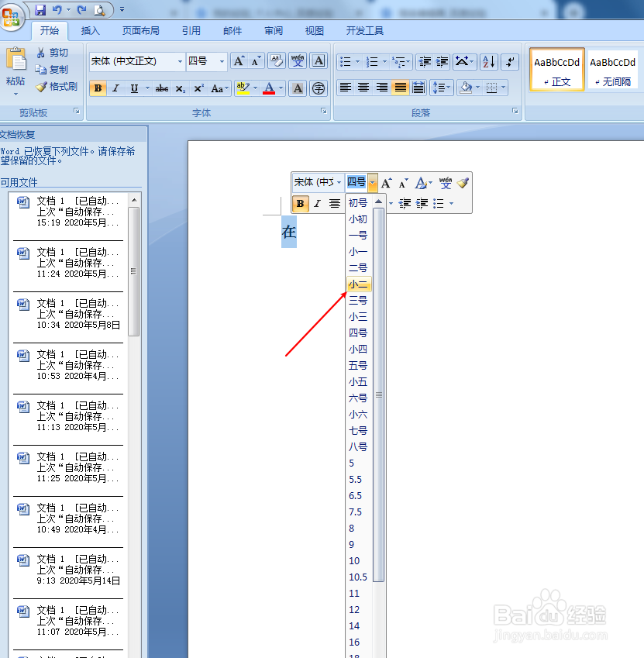
Task: Toggle Italic on the mini toolbar
Action: pos(317,204)
